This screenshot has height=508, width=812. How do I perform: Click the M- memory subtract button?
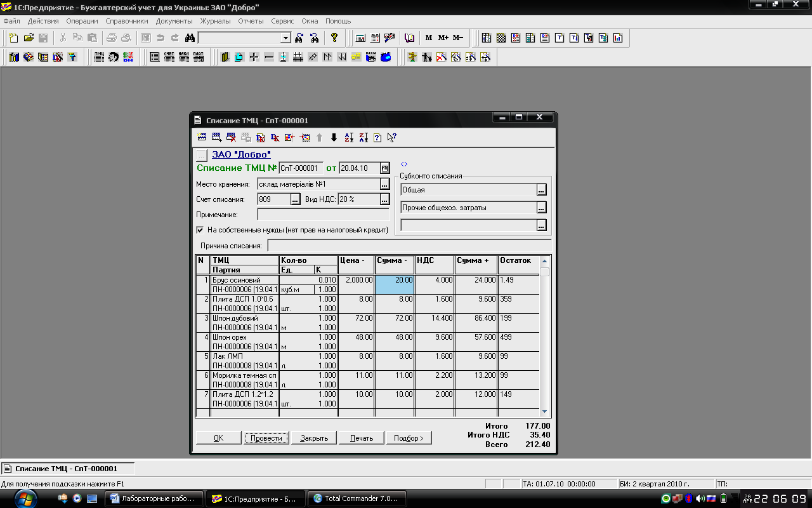pyautogui.click(x=458, y=38)
